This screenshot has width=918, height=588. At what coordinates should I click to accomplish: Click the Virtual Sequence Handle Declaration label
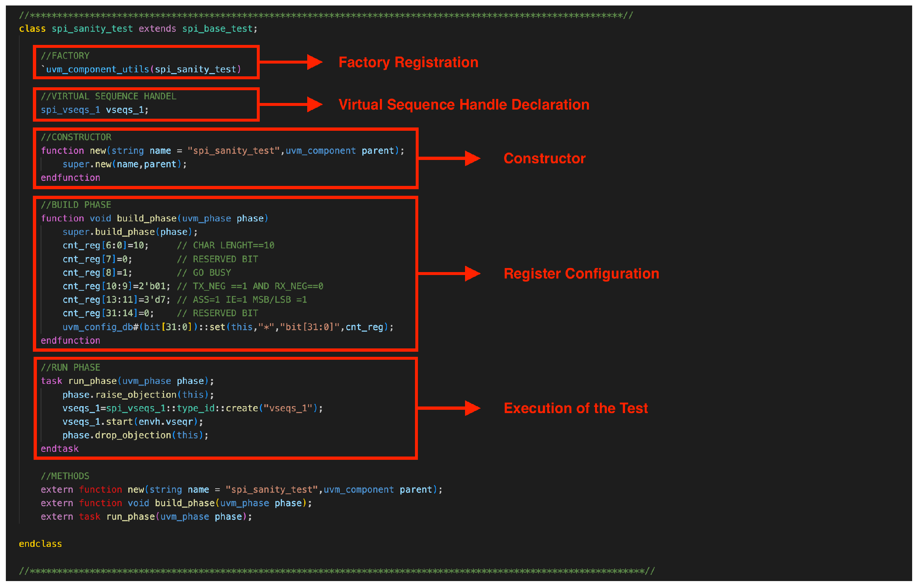point(464,104)
